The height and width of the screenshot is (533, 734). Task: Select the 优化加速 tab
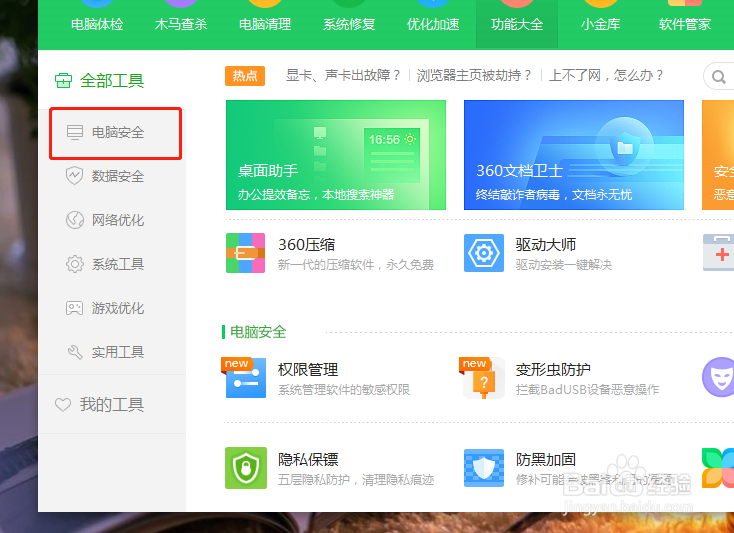click(x=433, y=24)
